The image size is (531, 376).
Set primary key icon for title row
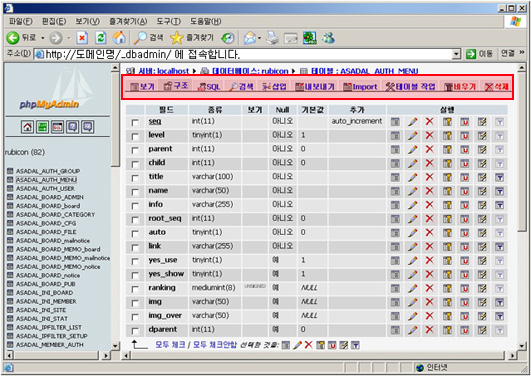[x=447, y=177]
